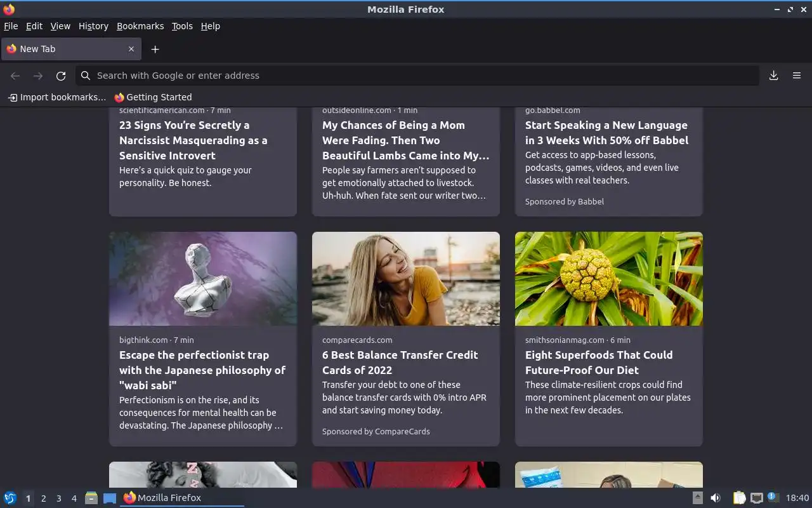Open the downloads panel icon
This screenshot has width=812, height=508.
773,76
